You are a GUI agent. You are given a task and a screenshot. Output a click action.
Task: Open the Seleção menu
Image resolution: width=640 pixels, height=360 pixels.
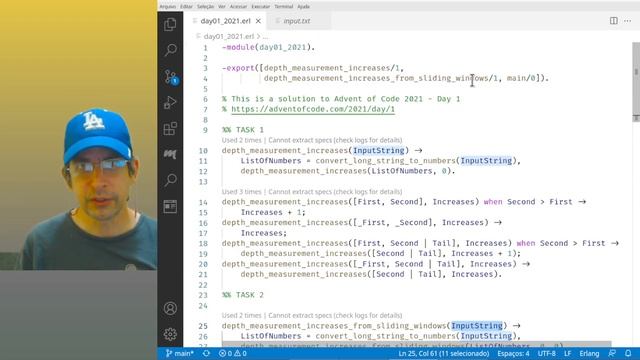tap(205, 7)
